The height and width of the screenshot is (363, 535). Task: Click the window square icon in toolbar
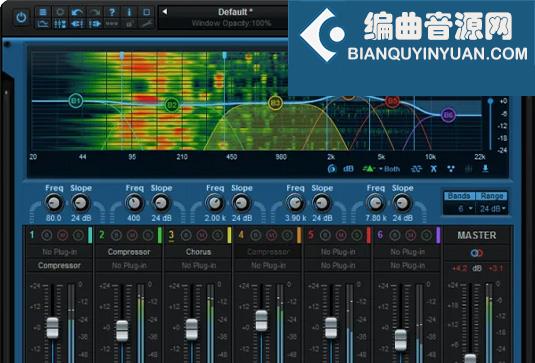[147, 12]
